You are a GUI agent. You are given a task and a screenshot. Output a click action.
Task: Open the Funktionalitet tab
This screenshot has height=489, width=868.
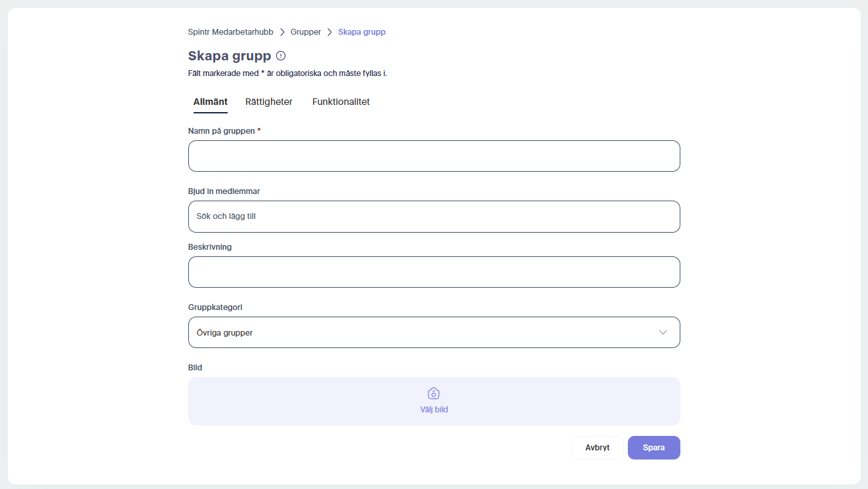tap(341, 102)
